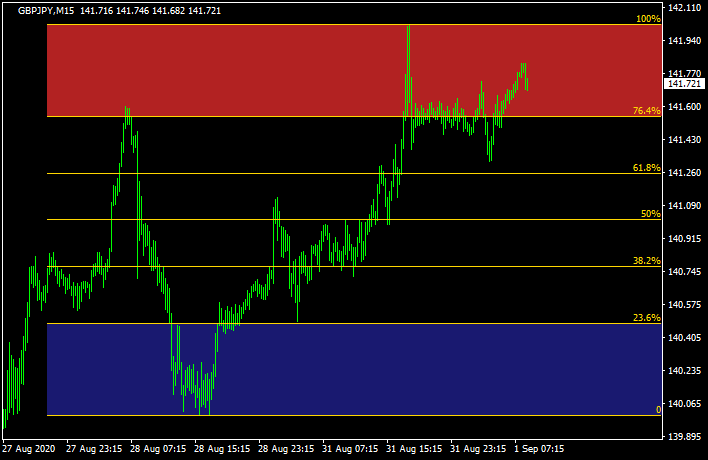The height and width of the screenshot is (460, 708).
Task: Click the 31 Aug 15:15 time label
Action: point(416,448)
